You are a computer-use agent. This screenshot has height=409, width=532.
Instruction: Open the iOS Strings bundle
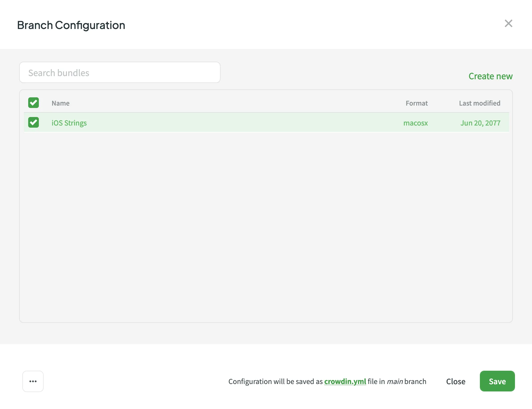coord(69,123)
